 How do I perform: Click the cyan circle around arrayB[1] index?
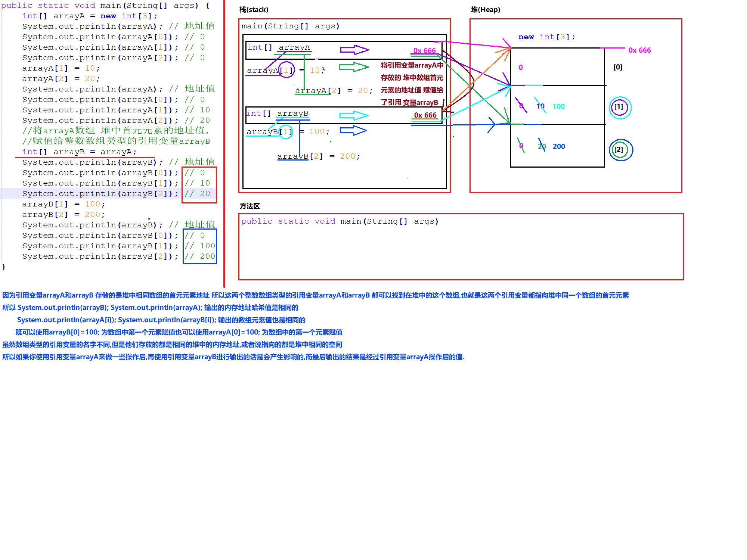click(x=286, y=131)
